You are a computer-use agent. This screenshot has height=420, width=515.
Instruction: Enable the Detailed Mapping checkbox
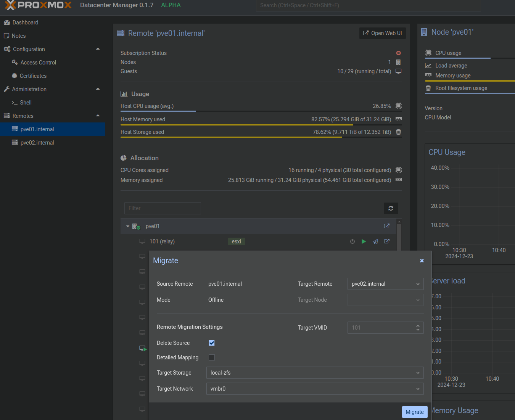coord(212,357)
